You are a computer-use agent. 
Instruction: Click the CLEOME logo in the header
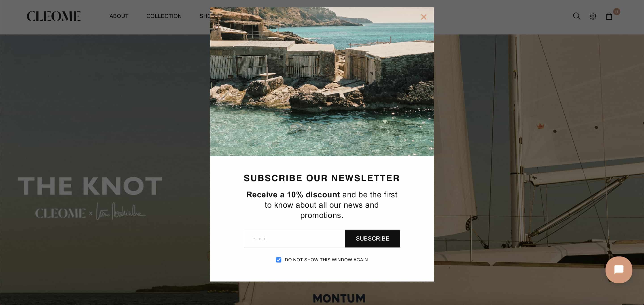(x=53, y=16)
